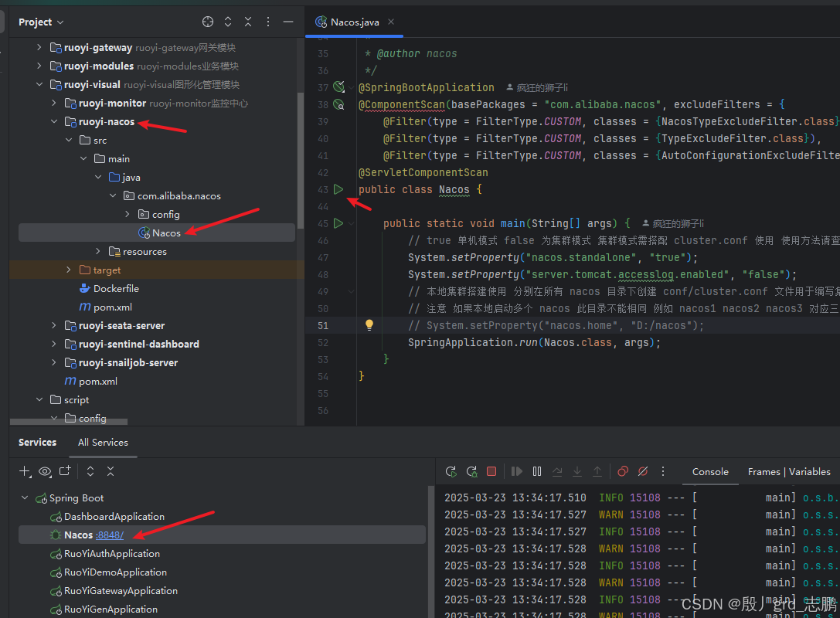The height and width of the screenshot is (618, 840).
Task: Open Project panel options menu
Action: pos(268,22)
